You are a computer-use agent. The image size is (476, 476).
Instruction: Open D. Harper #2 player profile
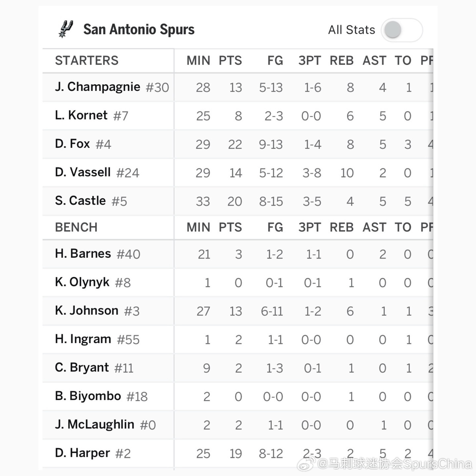(x=93, y=453)
